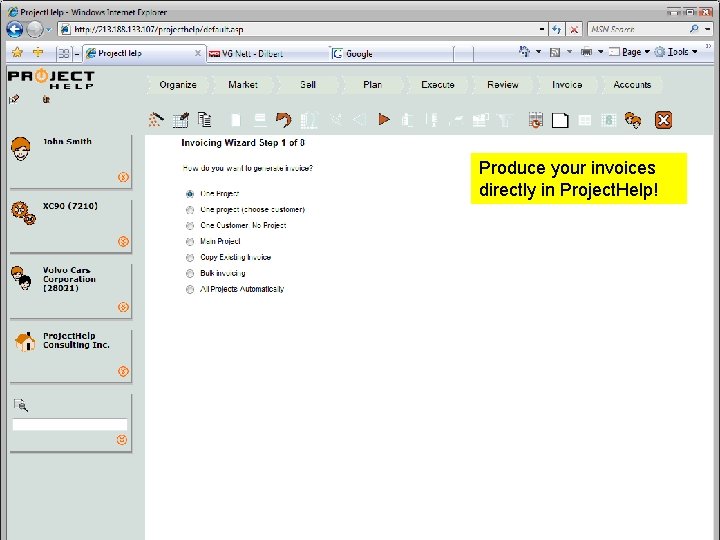Screen dimensions: 720x540
Task: Select One Customer, No Project option
Action: [x=190, y=226]
